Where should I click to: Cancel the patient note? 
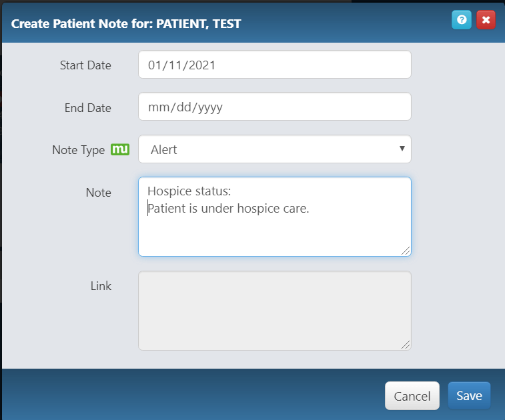412,396
